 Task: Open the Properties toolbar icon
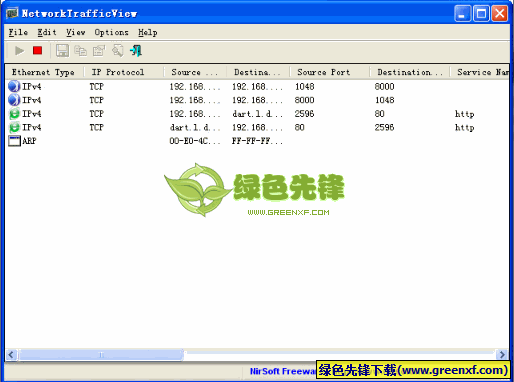(x=99, y=51)
